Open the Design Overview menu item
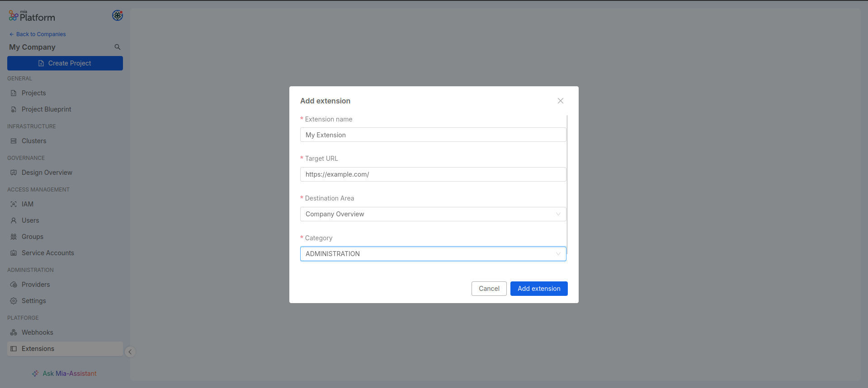The height and width of the screenshot is (388, 868). tap(65, 173)
